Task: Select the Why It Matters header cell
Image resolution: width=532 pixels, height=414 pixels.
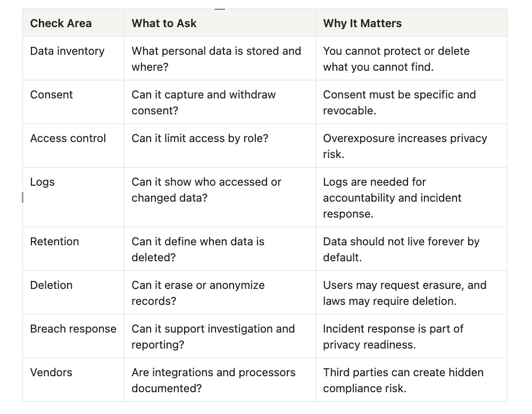Action: (411, 23)
